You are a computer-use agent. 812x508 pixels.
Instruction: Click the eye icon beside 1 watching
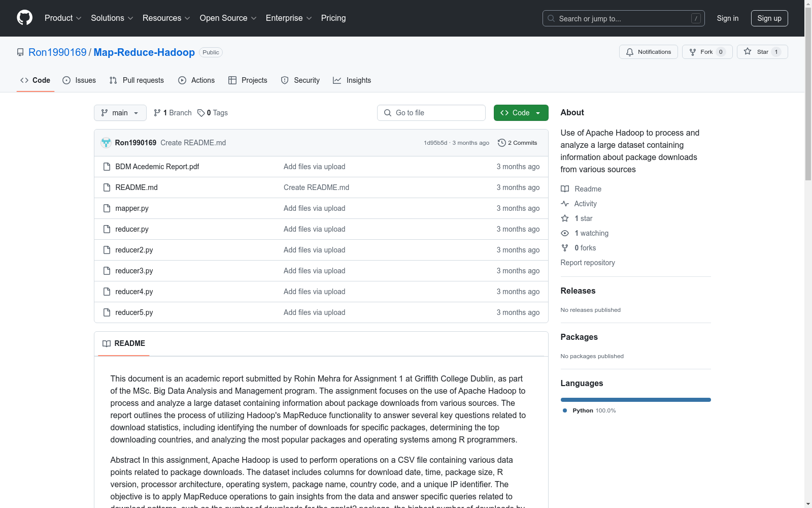click(565, 233)
